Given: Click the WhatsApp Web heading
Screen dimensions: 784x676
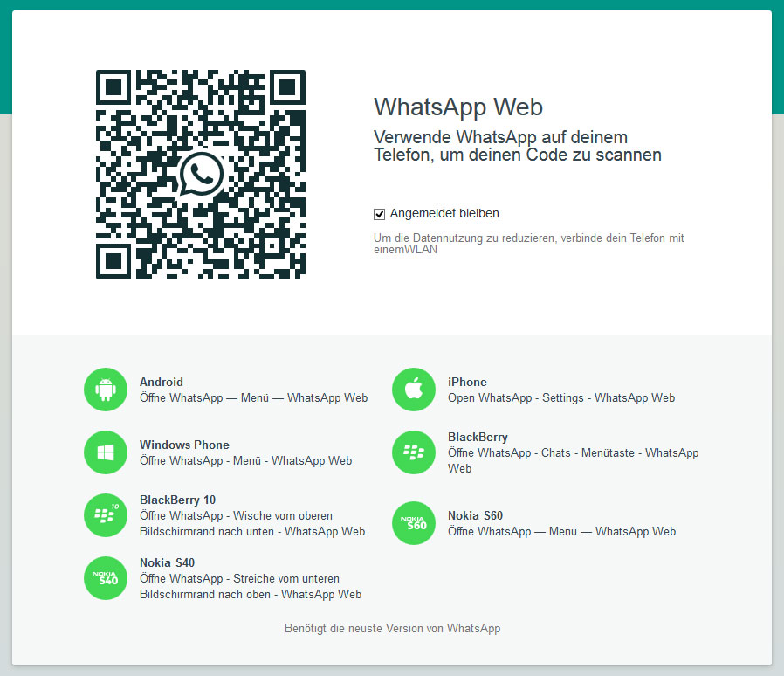Looking at the screenshot, I should pos(458,107).
